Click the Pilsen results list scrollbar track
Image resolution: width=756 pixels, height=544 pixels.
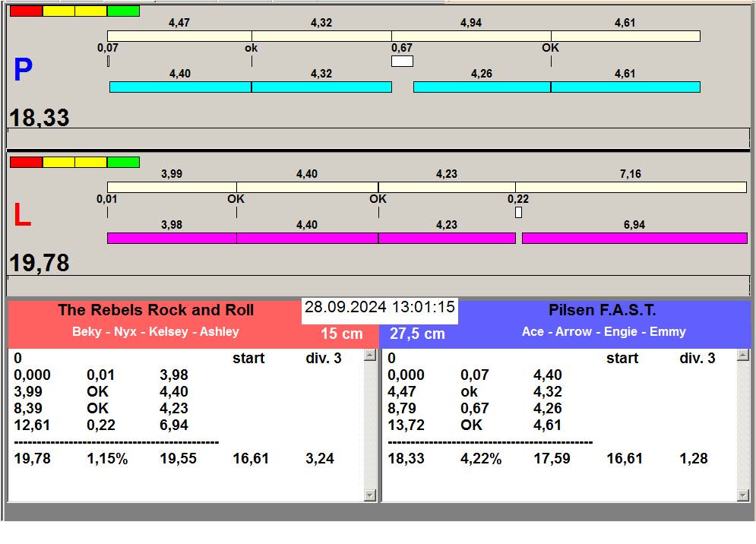(x=743, y=425)
